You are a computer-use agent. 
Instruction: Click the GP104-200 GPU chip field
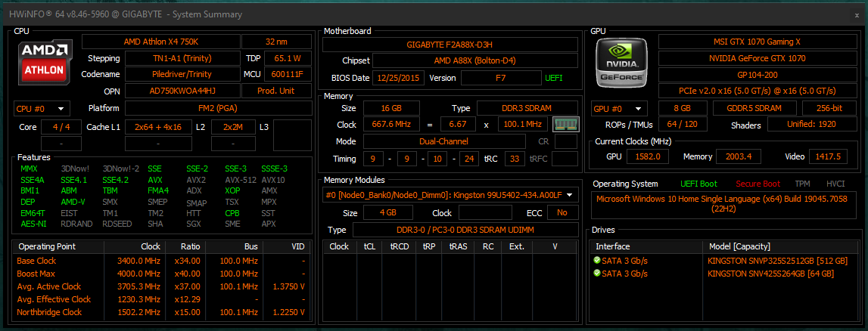[758, 74]
